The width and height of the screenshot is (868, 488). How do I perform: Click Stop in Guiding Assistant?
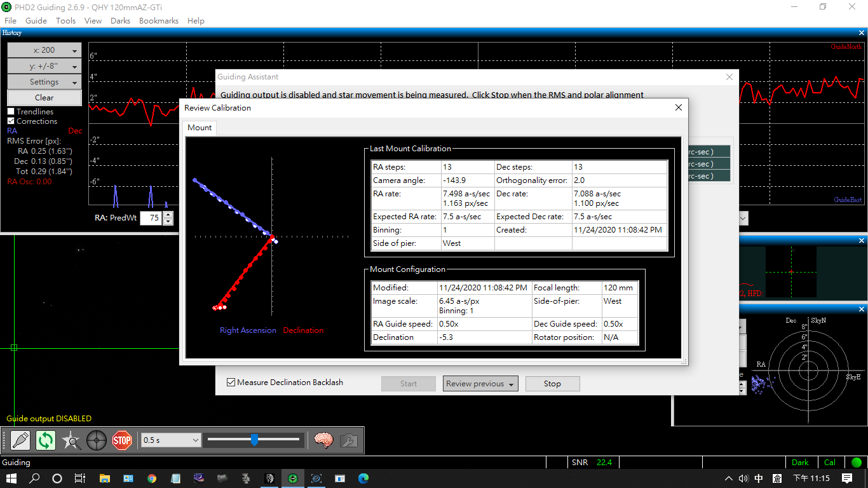[x=552, y=384]
